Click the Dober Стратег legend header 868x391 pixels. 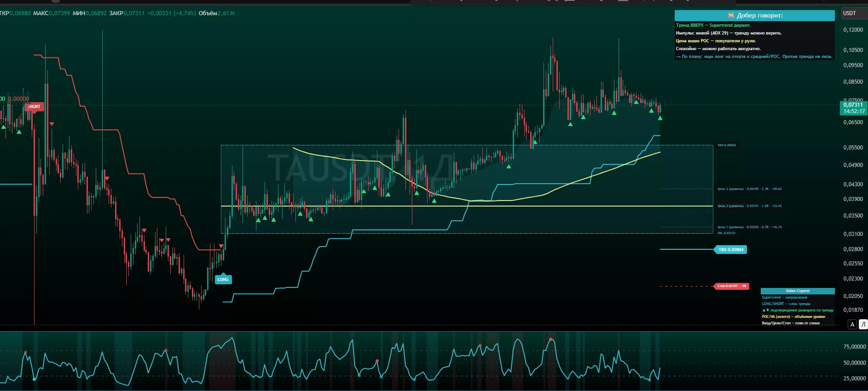click(x=798, y=291)
